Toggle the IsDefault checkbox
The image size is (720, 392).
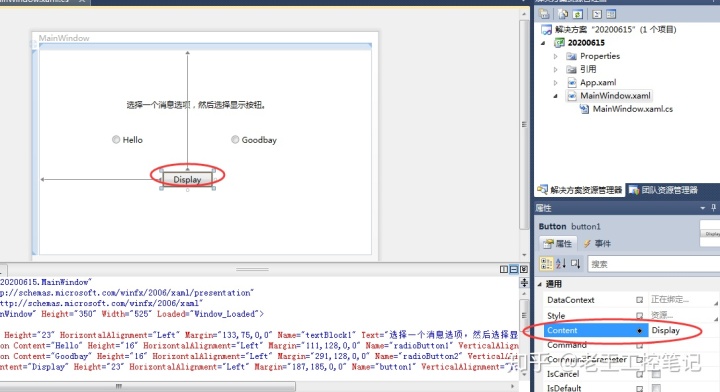tap(656, 388)
